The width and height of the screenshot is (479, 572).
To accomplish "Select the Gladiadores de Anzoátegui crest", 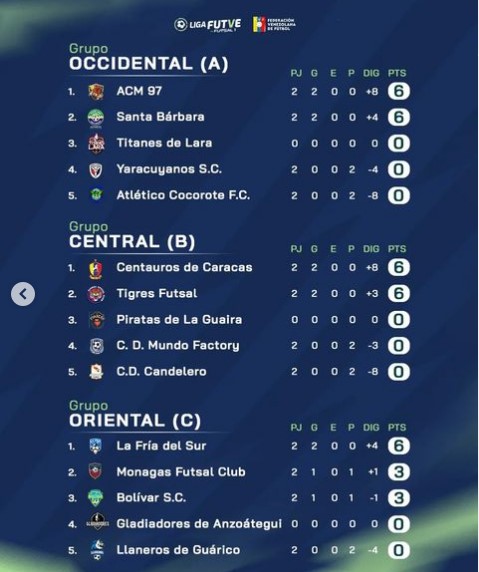I will (97, 522).
